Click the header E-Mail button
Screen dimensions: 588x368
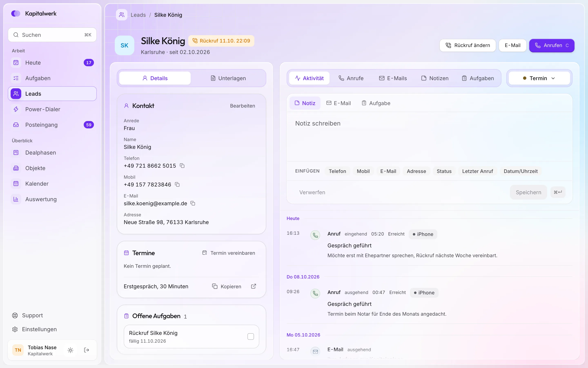tap(512, 46)
